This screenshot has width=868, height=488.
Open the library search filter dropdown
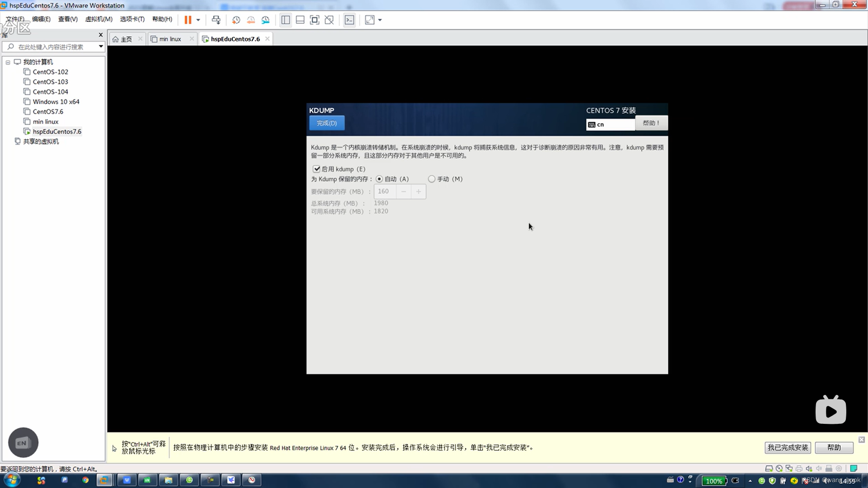(101, 47)
